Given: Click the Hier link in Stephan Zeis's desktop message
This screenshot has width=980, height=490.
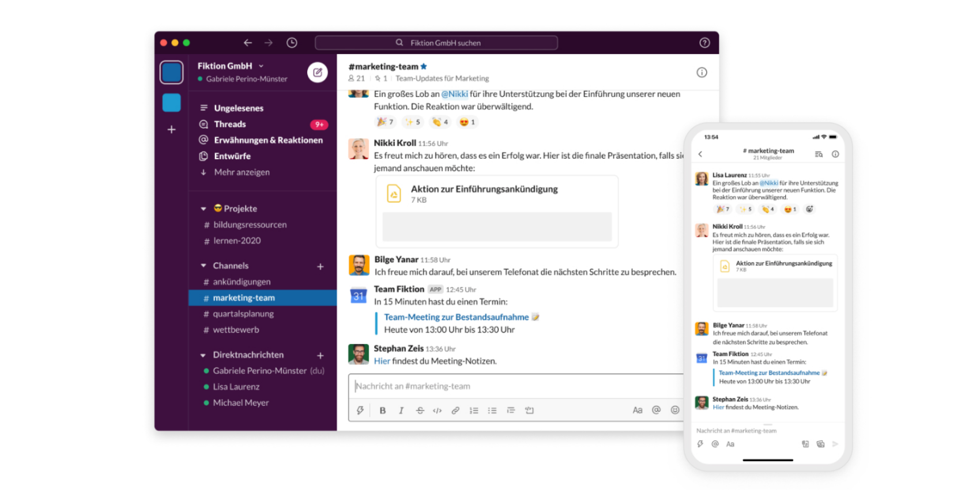Looking at the screenshot, I should pos(382,361).
